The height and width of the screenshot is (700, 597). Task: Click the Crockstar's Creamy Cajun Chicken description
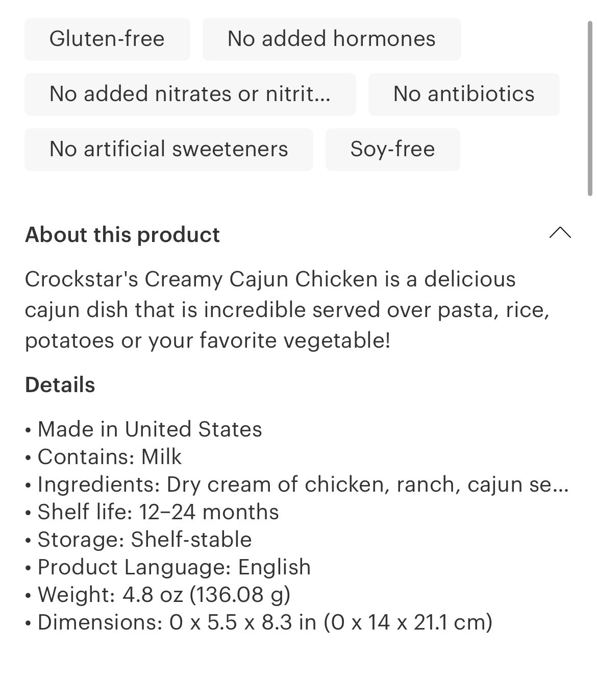(286, 310)
